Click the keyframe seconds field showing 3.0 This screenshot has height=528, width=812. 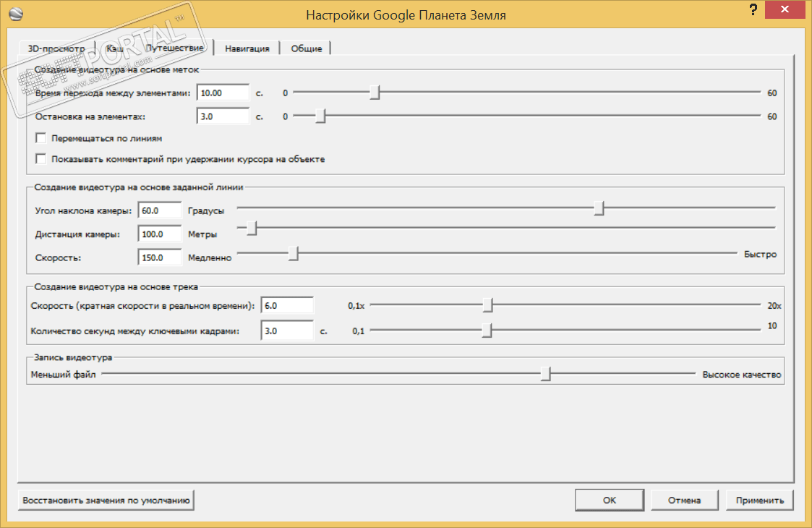[x=287, y=331]
